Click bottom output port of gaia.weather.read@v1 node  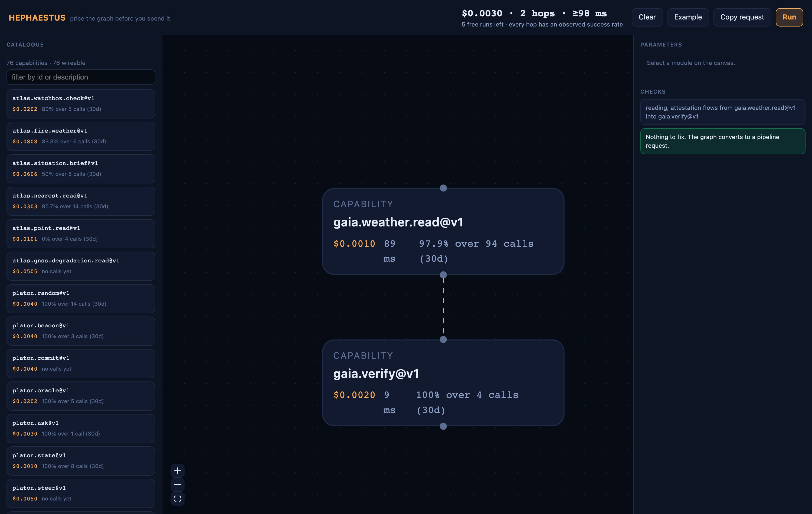click(x=443, y=275)
